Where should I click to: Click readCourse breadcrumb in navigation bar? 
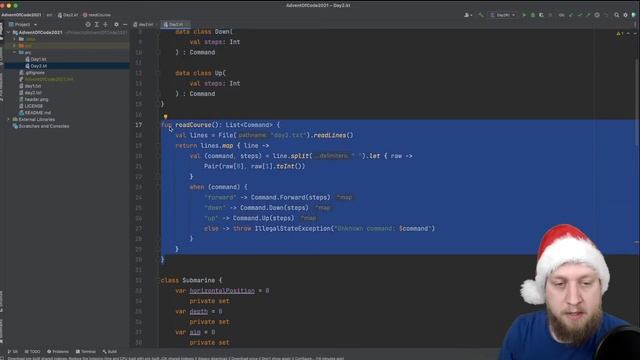(97, 15)
